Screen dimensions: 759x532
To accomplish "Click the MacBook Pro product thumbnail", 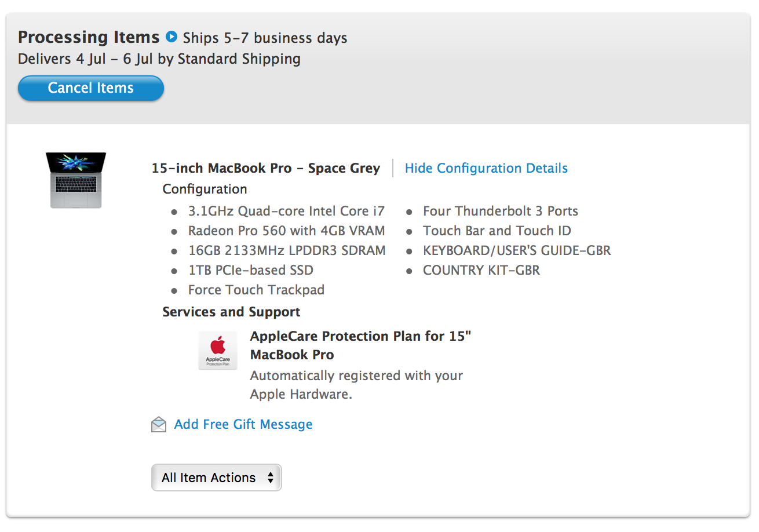I will tap(76, 180).
